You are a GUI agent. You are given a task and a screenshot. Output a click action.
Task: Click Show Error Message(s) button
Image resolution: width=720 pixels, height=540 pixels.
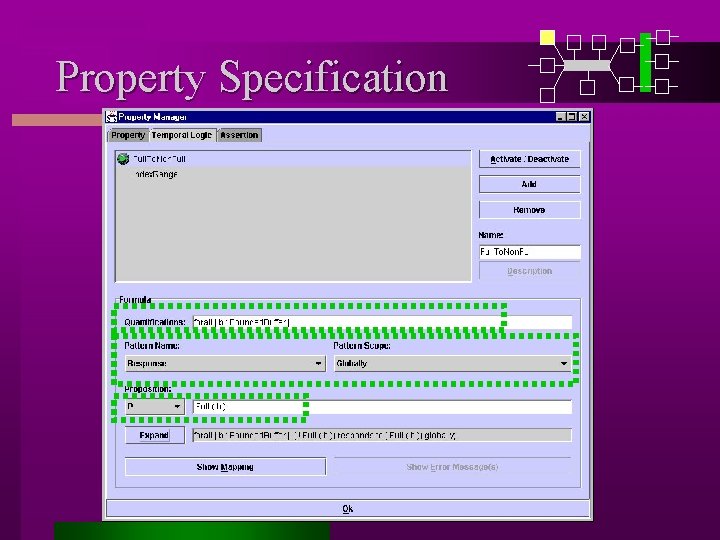(452, 467)
